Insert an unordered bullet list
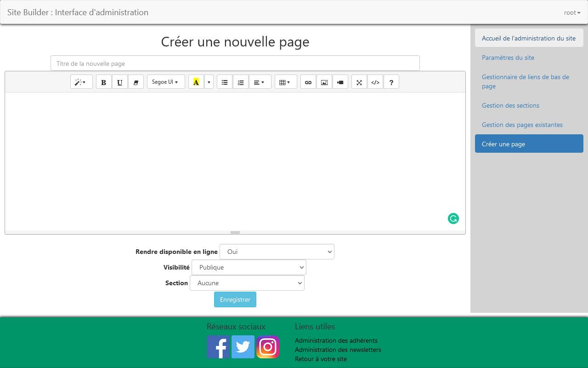 pos(225,82)
